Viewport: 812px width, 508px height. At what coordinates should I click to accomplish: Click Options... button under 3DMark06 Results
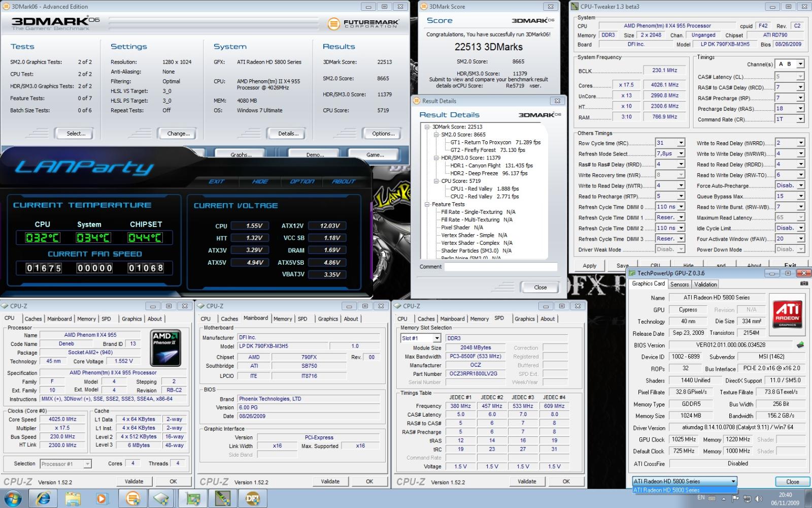pyautogui.click(x=383, y=134)
